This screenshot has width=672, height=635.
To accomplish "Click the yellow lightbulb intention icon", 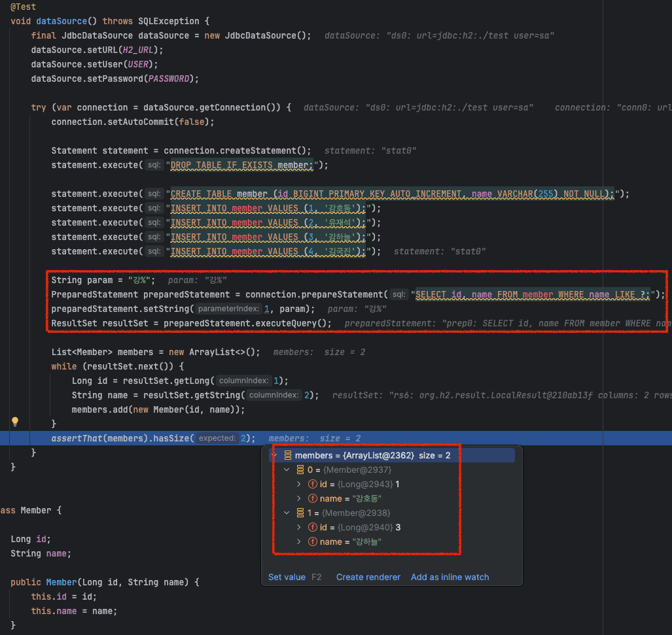I will click(x=15, y=422).
